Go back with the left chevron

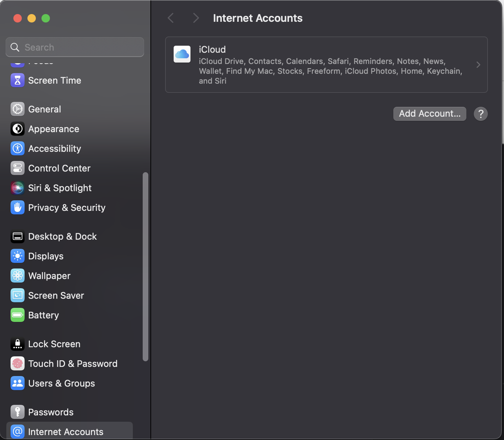coord(171,18)
